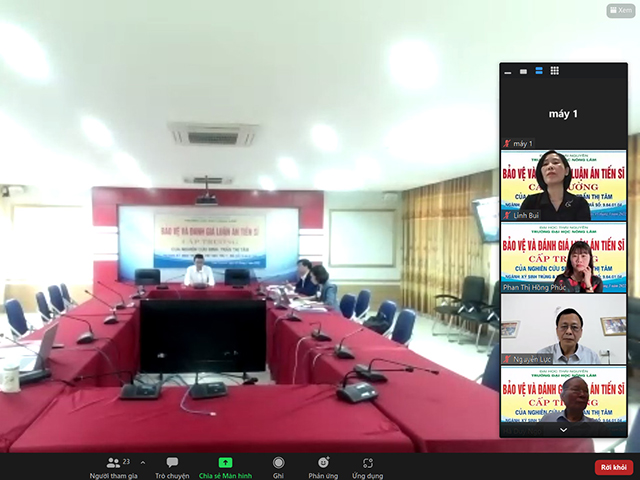
Task: Select Phan Thị Hồng Phúc's video thumbnail
Action: point(563,258)
